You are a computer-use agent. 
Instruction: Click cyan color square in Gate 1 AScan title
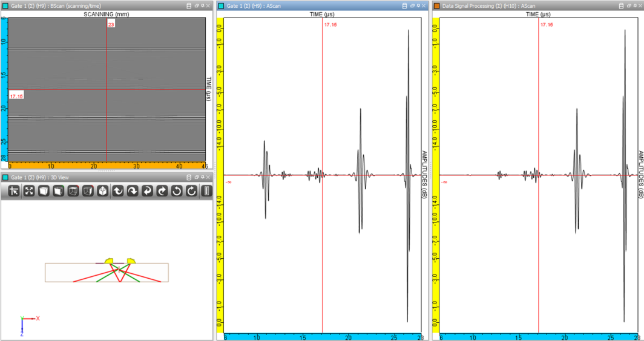(x=222, y=5)
